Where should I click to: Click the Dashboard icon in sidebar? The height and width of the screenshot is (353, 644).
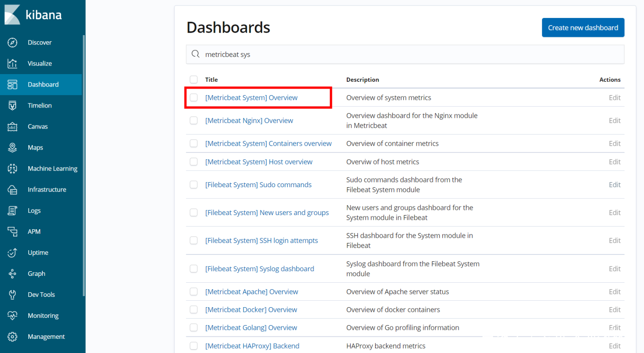coord(12,84)
